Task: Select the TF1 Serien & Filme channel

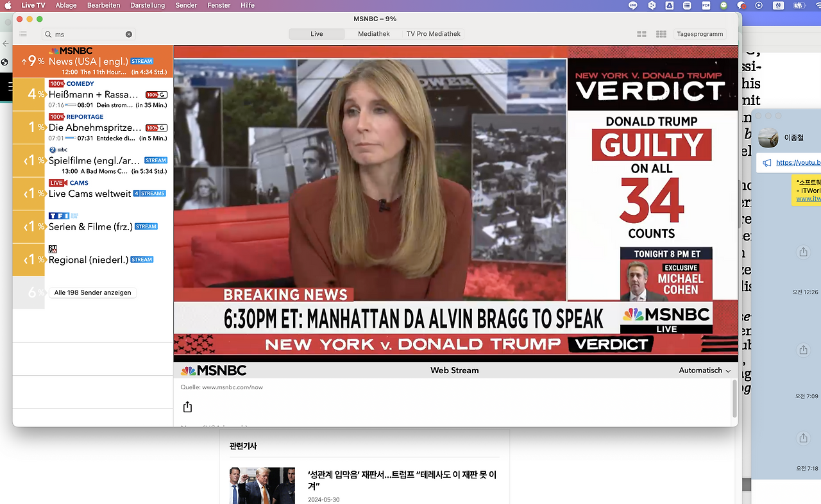Action: 93,226
